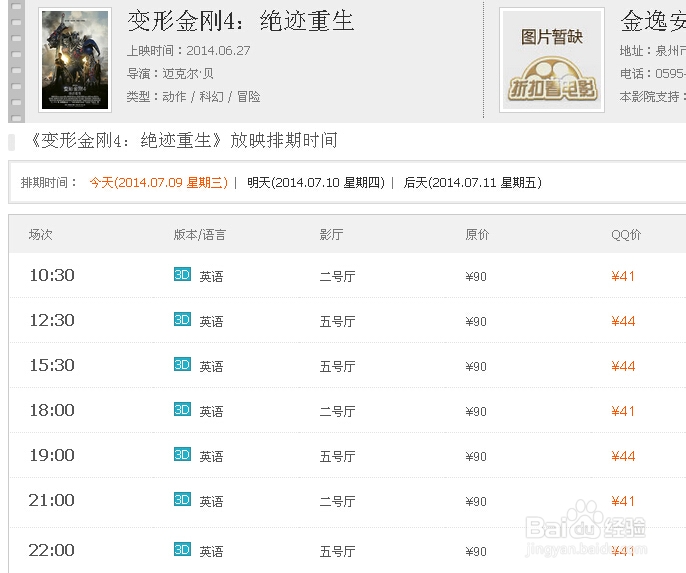686x573 pixels.
Task: Click director name 迈克尔·贝
Action: [x=188, y=74]
